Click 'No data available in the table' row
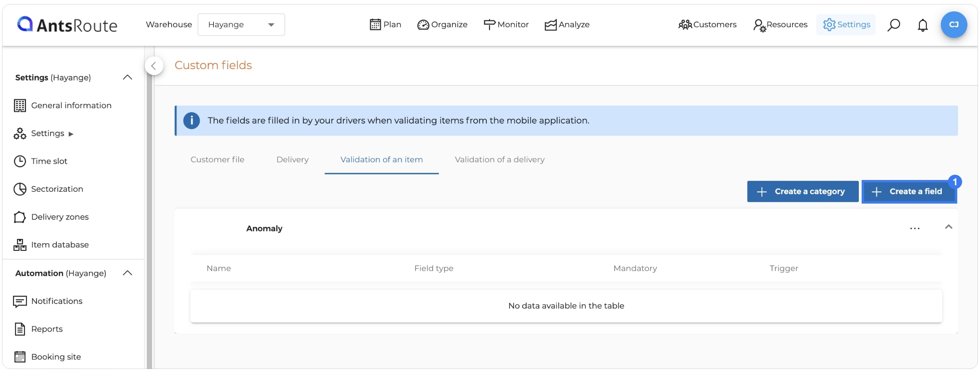 pos(566,306)
